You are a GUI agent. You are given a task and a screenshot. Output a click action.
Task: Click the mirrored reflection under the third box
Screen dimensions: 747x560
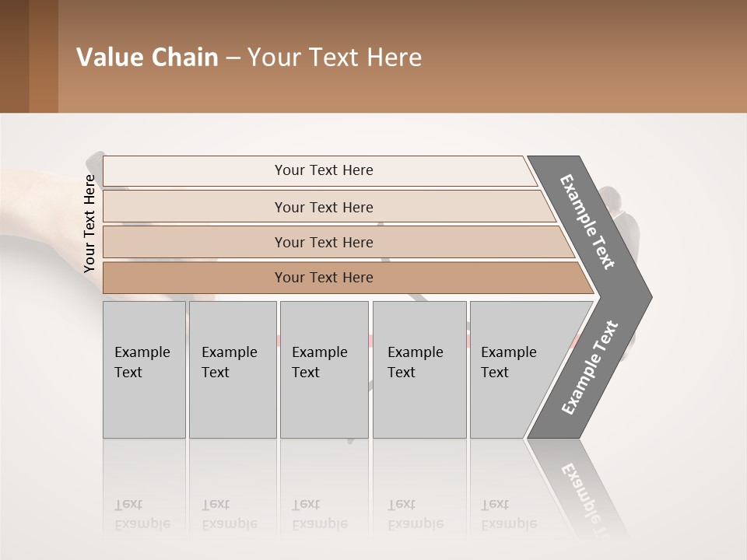319,514
